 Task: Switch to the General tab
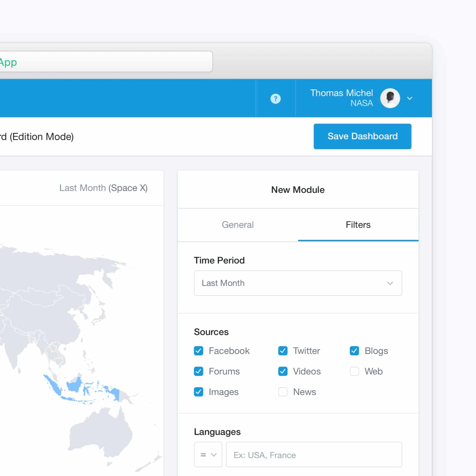[238, 225]
